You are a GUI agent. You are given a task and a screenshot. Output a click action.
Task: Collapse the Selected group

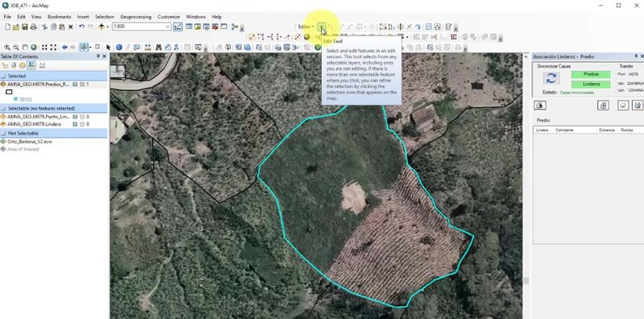click(3, 76)
